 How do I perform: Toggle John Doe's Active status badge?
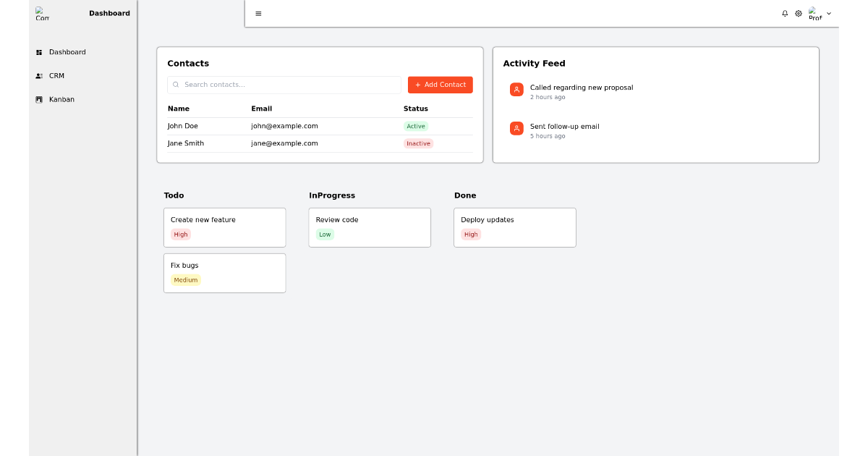(x=416, y=125)
